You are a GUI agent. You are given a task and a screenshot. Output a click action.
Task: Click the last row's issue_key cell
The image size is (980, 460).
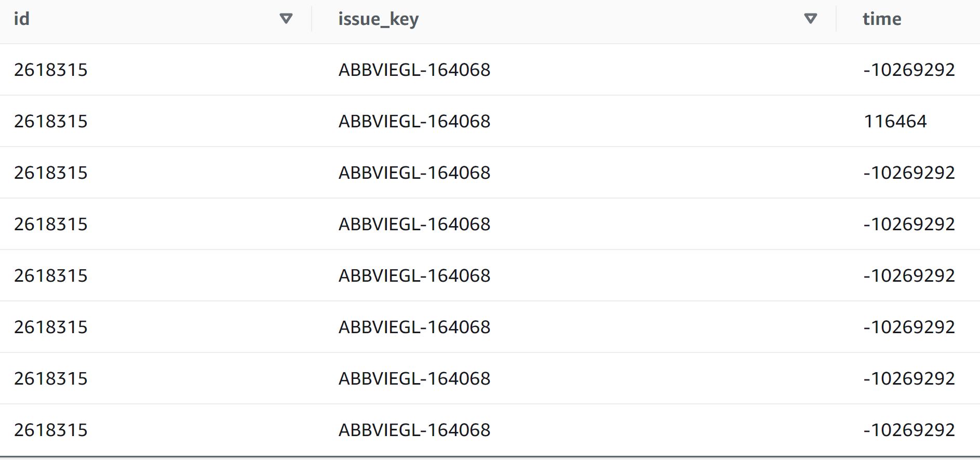click(414, 430)
